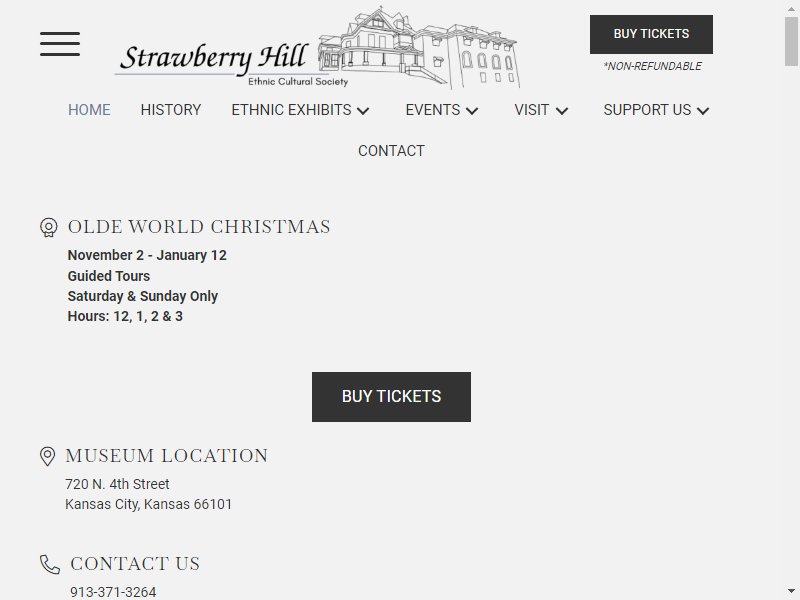Click the phone icon beside Contact Us
The image size is (800, 600).
click(50, 564)
